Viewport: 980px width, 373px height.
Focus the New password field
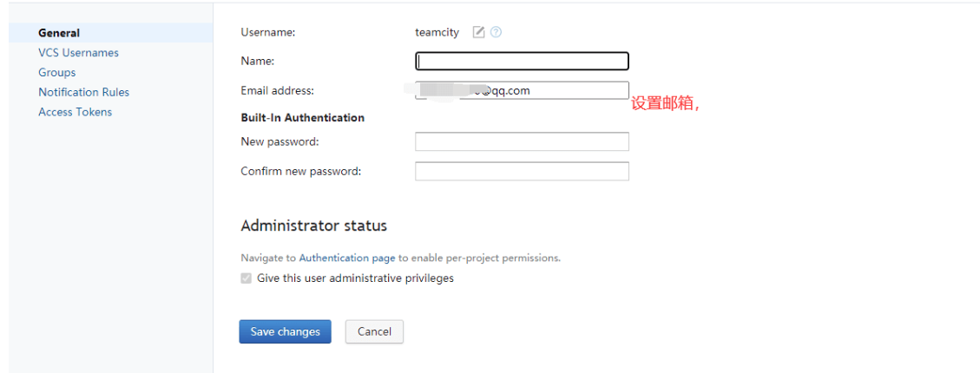pyautogui.click(x=522, y=142)
